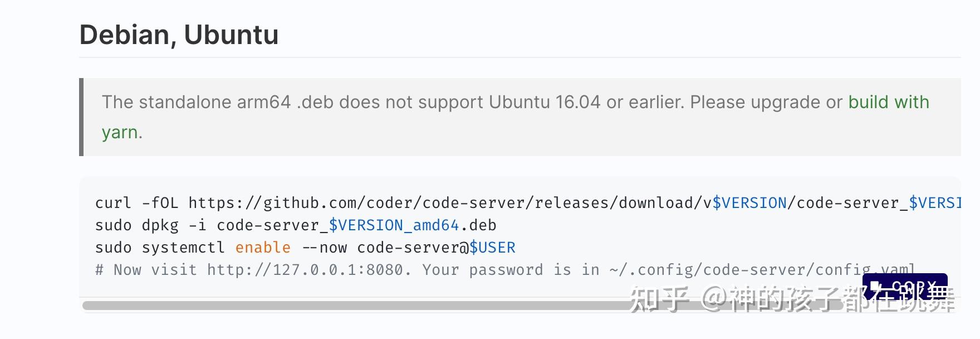The height and width of the screenshot is (339, 980).
Task: Click the gray vertical bar beside the note
Action: tap(82, 116)
